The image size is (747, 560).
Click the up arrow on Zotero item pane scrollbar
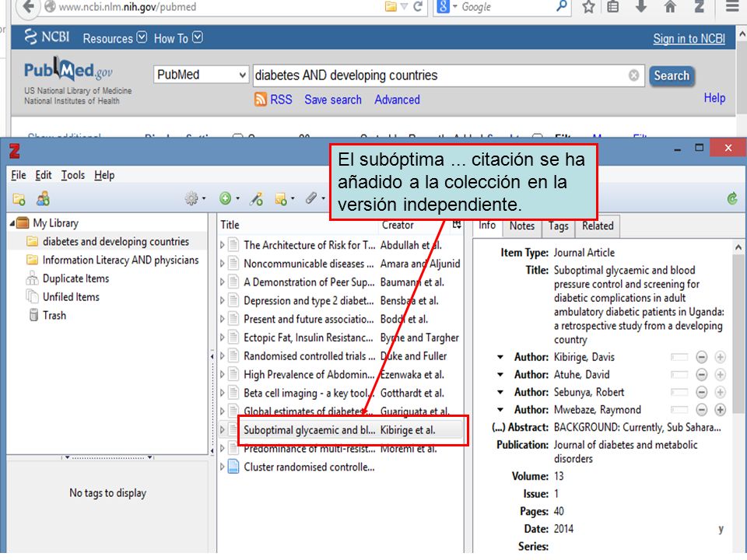738,247
